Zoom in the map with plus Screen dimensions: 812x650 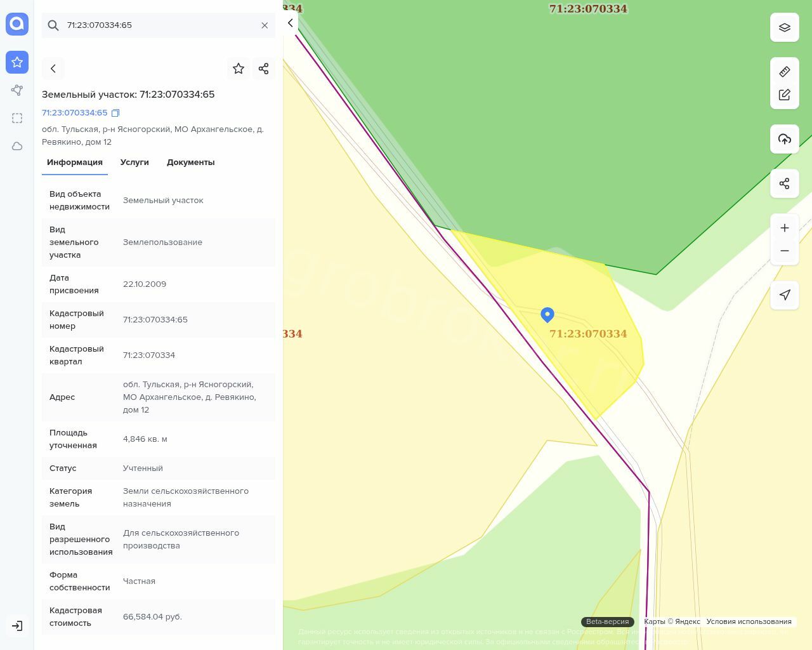coord(785,228)
